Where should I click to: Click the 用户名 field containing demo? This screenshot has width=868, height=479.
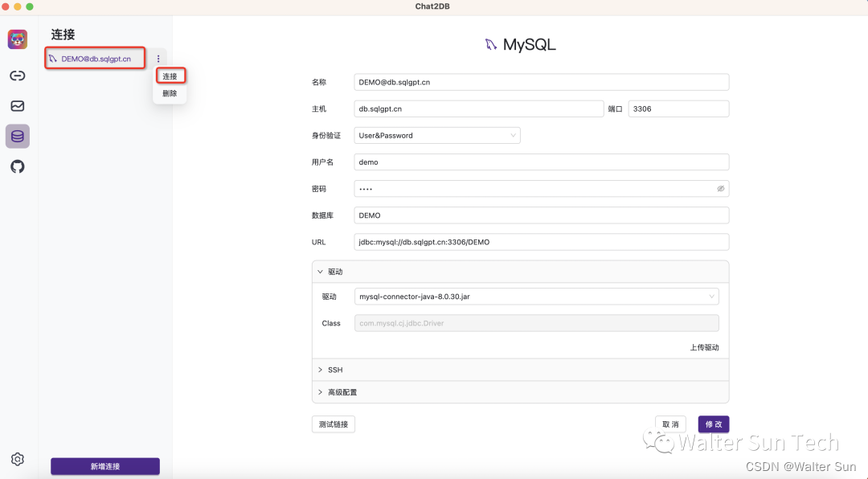(x=542, y=162)
